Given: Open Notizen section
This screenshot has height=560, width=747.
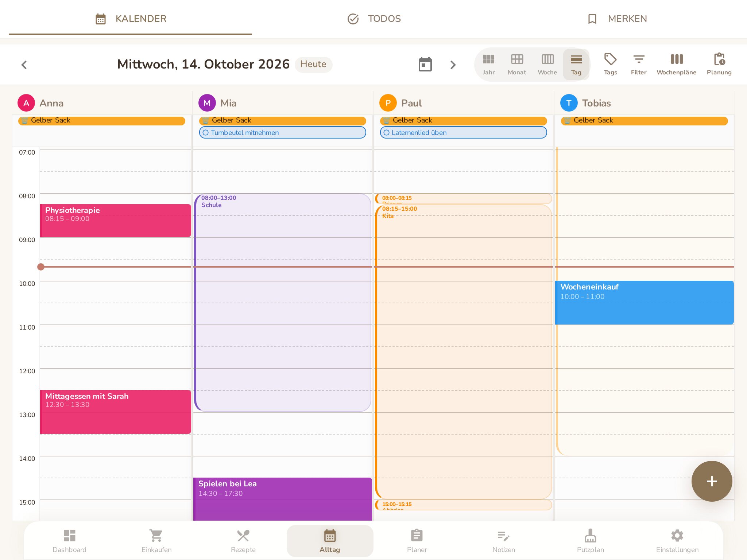Looking at the screenshot, I should point(504,541).
